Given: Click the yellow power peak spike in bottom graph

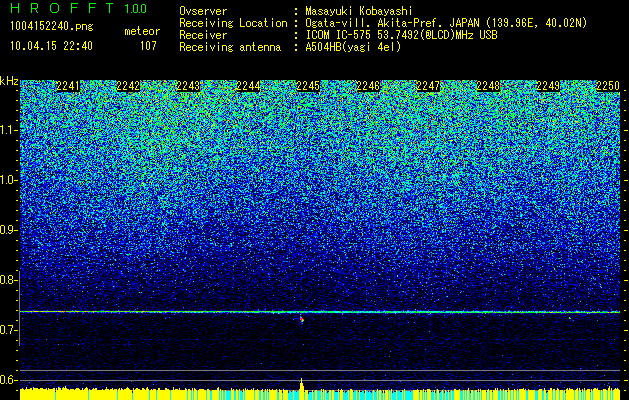Looking at the screenshot, I should pyautogui.click(x=301, y=384).
